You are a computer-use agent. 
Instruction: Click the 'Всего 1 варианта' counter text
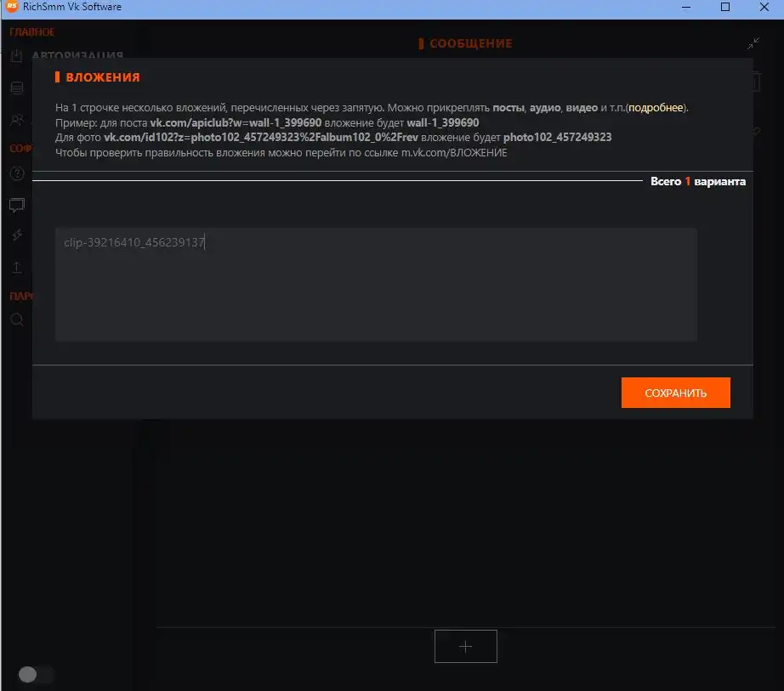698,181
